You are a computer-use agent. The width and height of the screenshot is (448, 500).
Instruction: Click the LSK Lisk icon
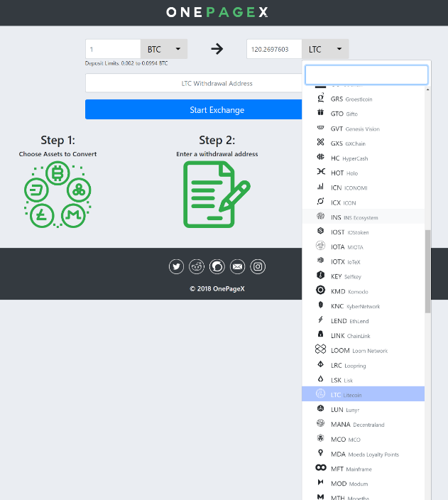point(320,379)
